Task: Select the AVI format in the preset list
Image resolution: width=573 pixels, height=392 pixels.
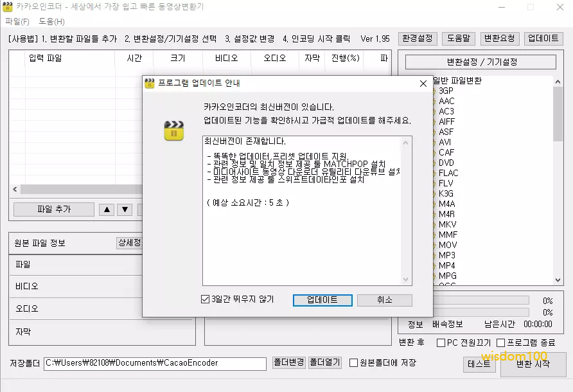Action: click(445, 142)
